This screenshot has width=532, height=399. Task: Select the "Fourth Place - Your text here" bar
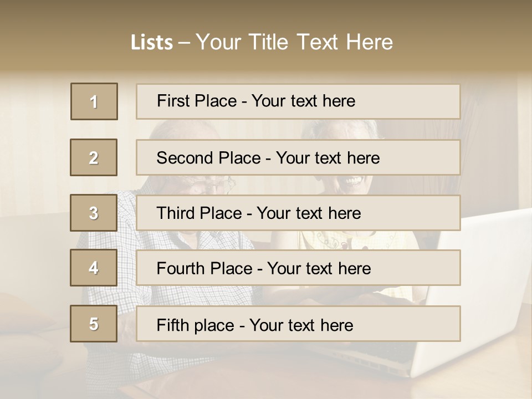[298, 268]
